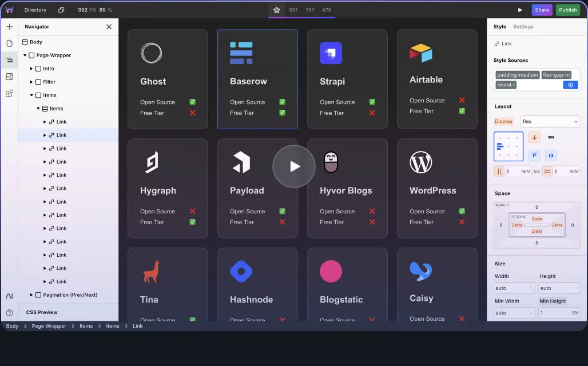The height and width of the screenshot is (366, 588).
Task: Collapse the inner Items list node
Action: click(x=38, y=109)
